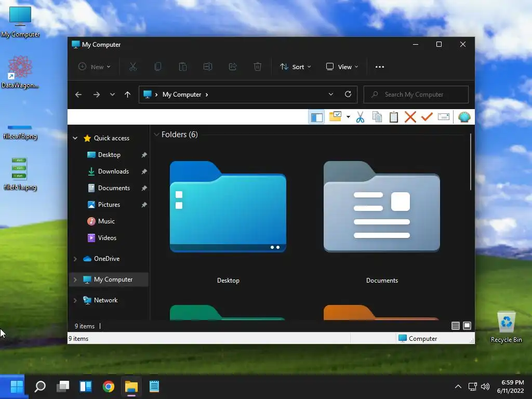Collapse the Folders (6) group

point(156,135)
